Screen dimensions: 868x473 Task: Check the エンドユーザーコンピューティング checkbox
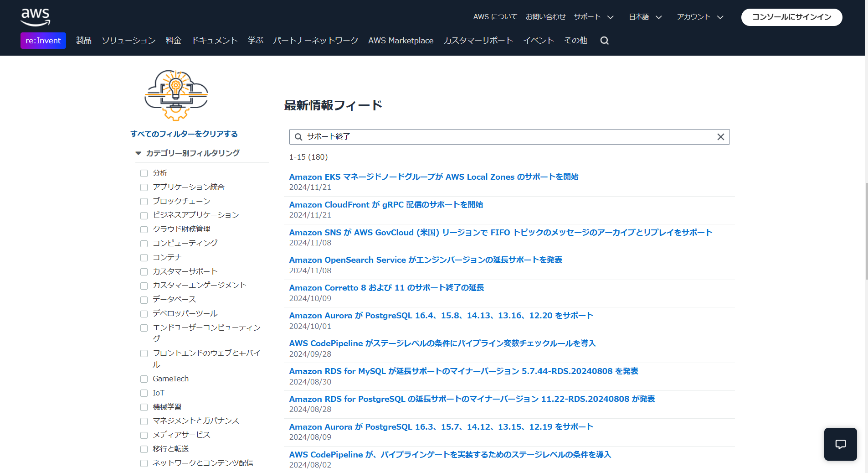coord(144,328)
